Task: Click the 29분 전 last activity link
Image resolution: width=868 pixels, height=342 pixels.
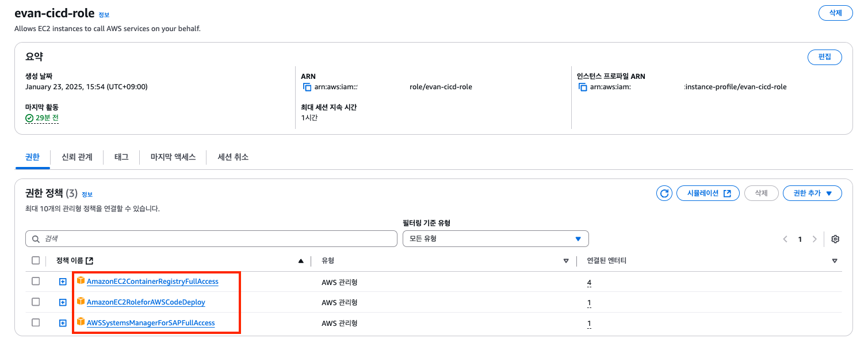Action: (x=47, y=118)
